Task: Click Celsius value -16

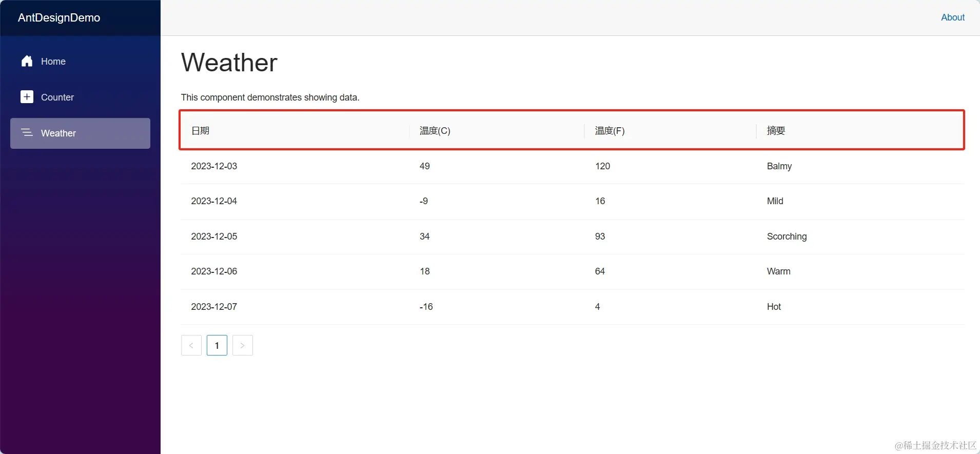Action: tap(426, 307)
